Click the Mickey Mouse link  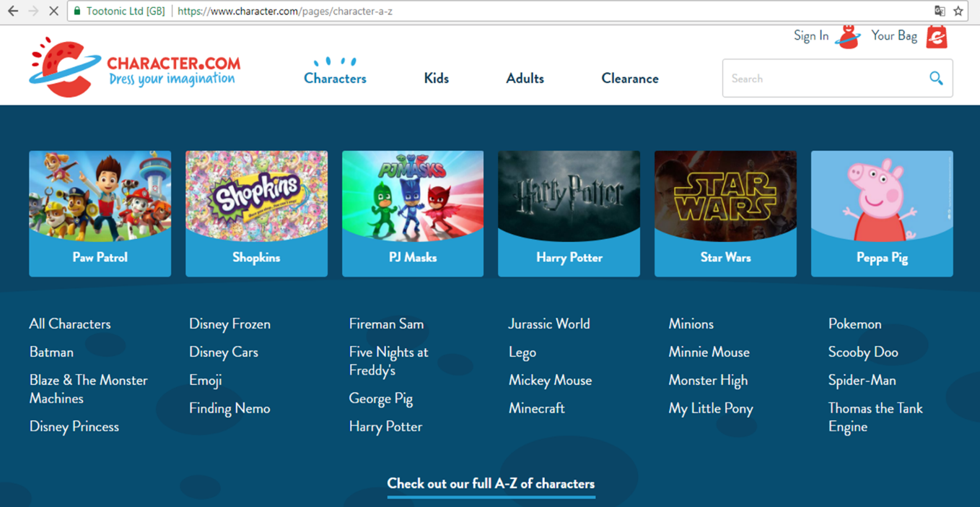pos(550,381)
